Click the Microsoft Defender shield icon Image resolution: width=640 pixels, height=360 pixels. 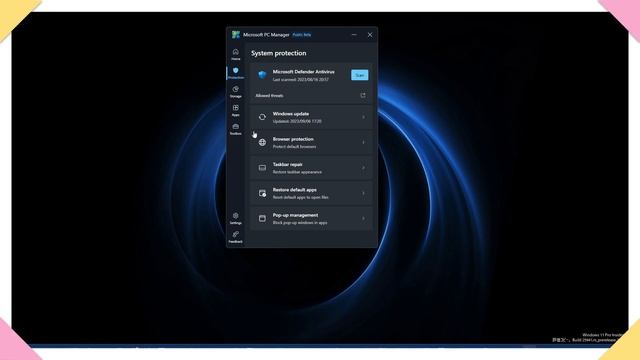tap(262, 75)
